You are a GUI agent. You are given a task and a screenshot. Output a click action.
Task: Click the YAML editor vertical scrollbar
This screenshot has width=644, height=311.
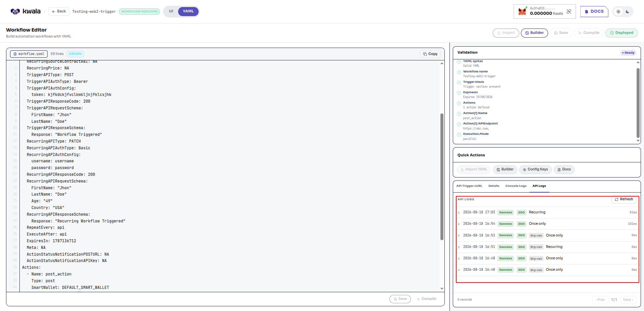point(442,177)
